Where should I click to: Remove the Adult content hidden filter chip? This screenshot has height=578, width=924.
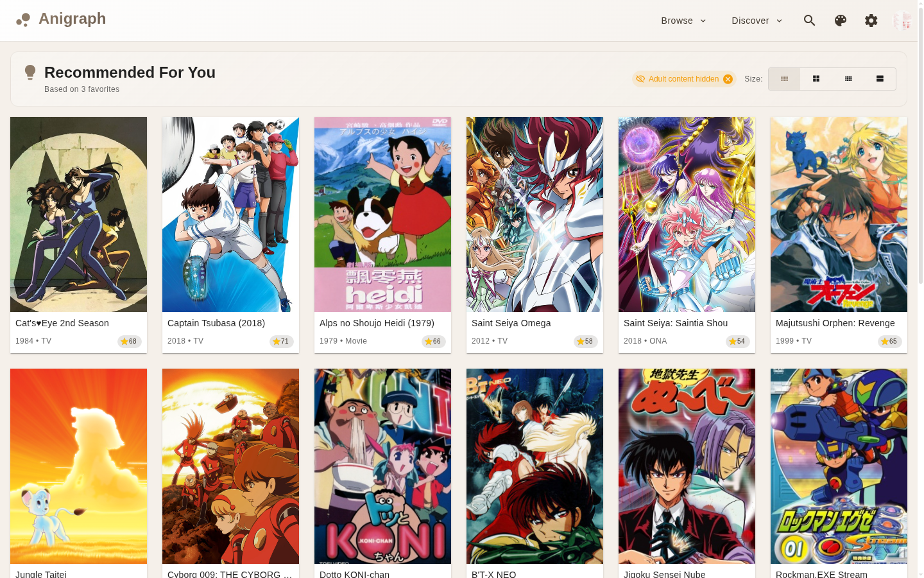pyautogui.click(x=728, y=79)
